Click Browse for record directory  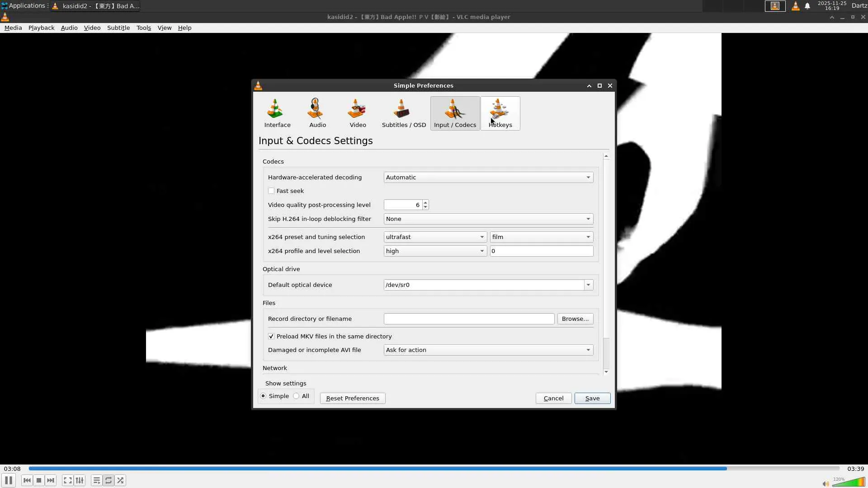575,319
